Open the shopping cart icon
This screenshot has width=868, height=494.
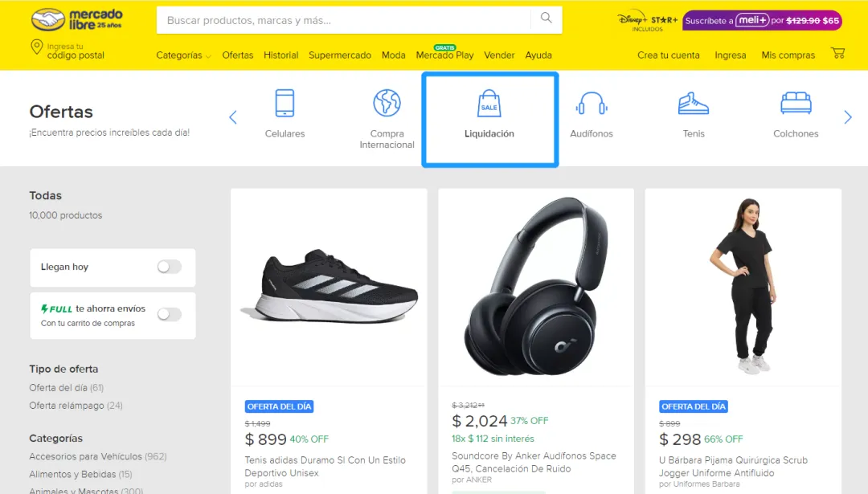pos(837,54)
